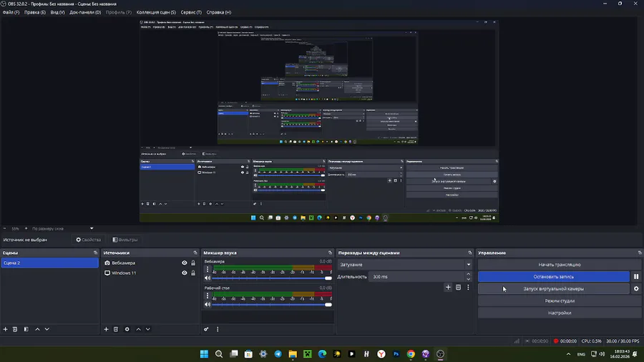The width and height of the screenshot is (644, 362).
Task: Add a new source with the plus icon
Action: point(106,329)
